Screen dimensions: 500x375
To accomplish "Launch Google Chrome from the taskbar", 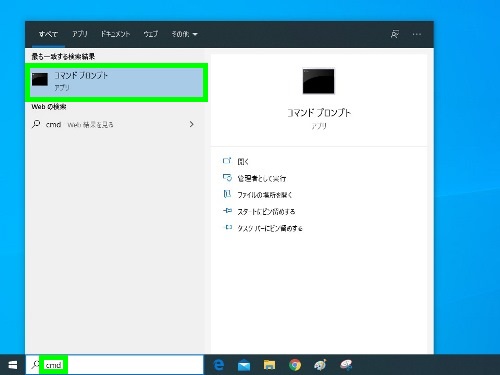I will [x=295, y=365].
